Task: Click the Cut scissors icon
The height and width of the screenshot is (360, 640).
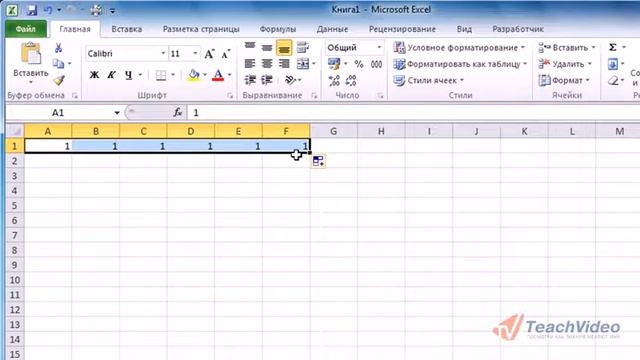Action: point(58,48)
